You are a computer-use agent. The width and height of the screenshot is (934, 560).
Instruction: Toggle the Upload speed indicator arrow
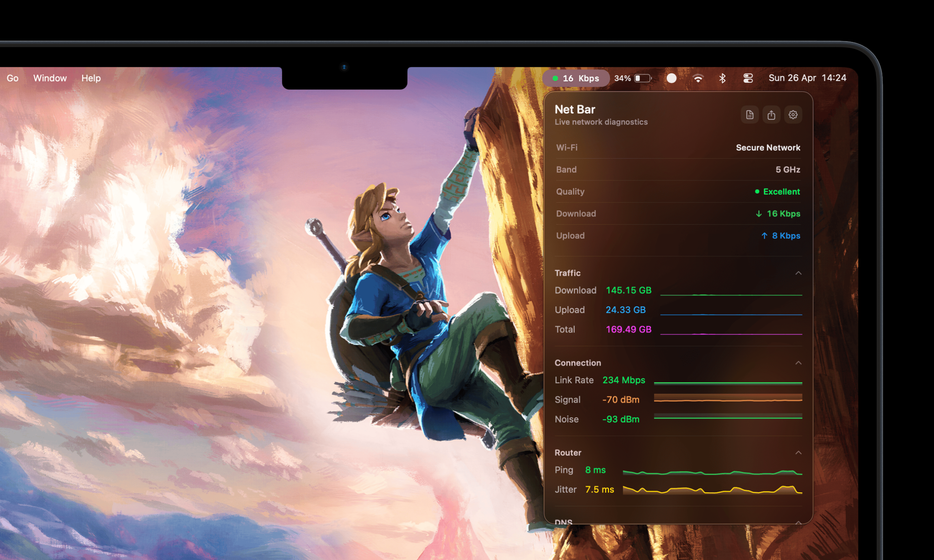764,236
